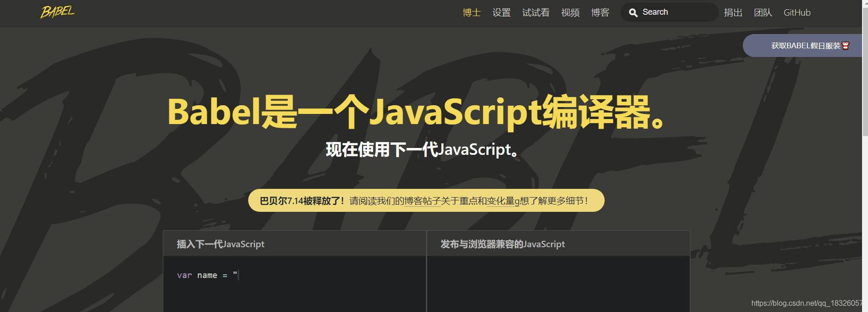Open the 博士 docs menu item
The width and height of the screenshot is (868, 312).
pos(472,12)
